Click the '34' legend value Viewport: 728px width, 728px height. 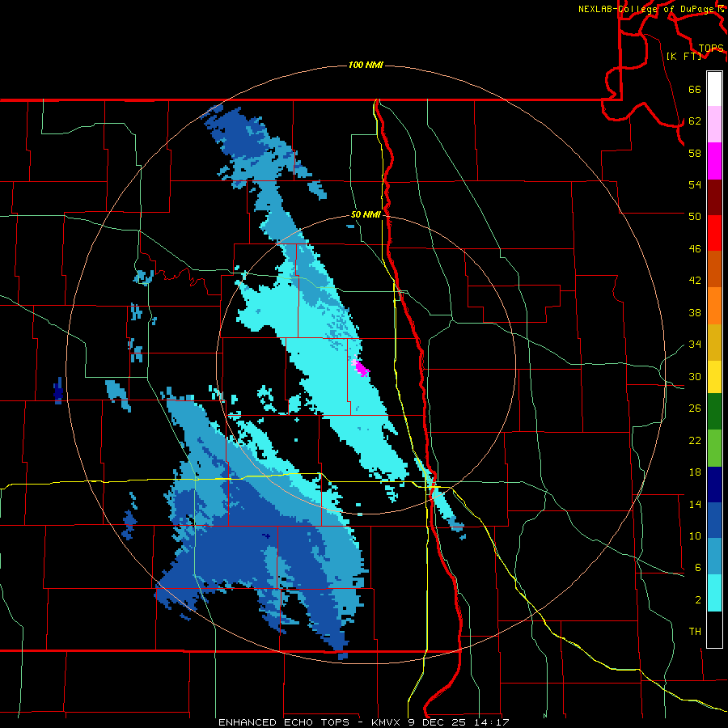click(695, 345)
